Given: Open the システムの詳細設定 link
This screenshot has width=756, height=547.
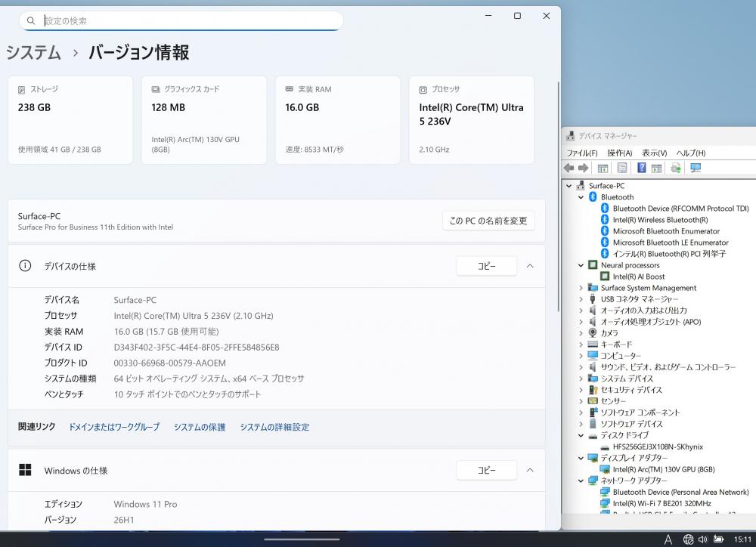Looking at the screenshot, I should point(274,427).
